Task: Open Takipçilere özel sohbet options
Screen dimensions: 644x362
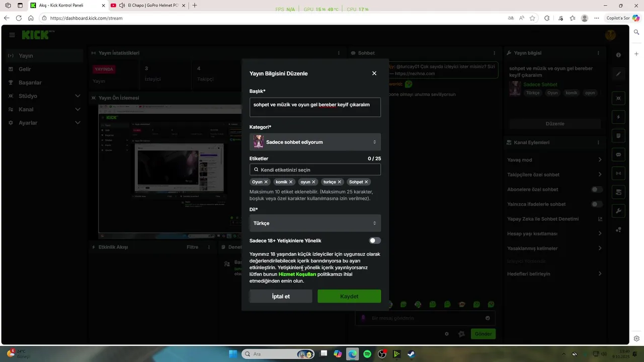Action: click(x=554, y=174)
